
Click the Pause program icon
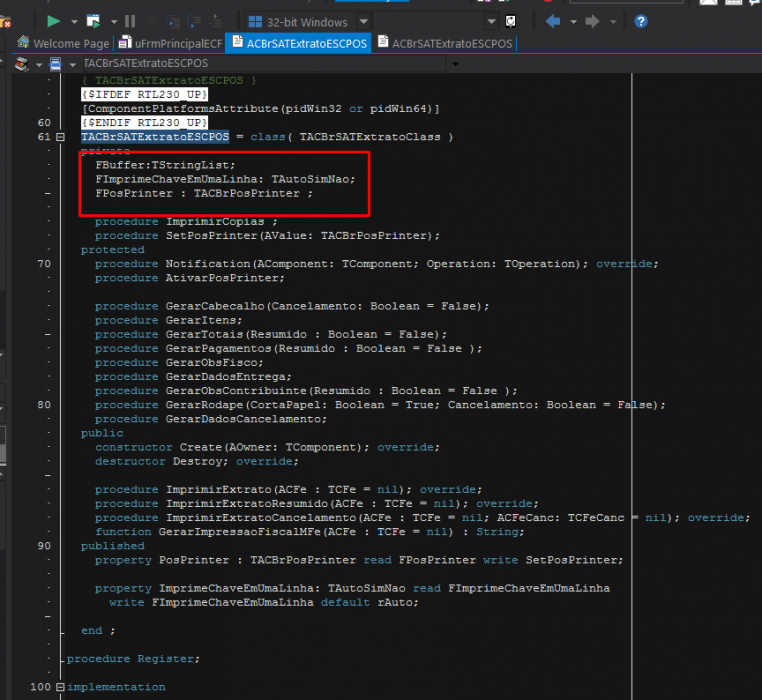point(130,21)
